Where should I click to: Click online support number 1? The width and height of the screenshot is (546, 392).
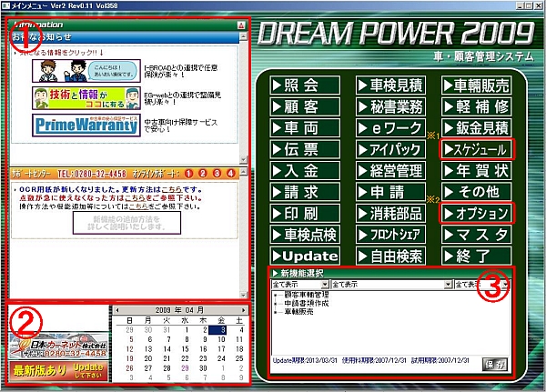click(x=188, y=174)
